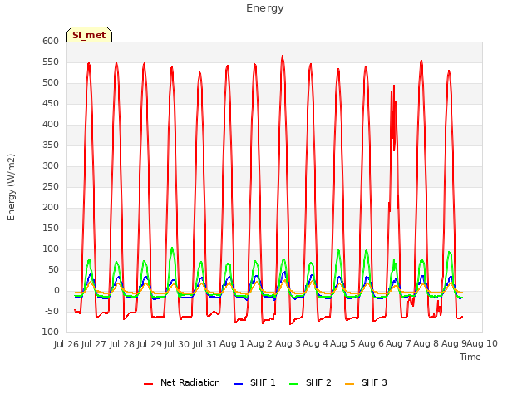Click the Energy chart title
Viewport: 532px width, 399px height.
coord(265,8)
